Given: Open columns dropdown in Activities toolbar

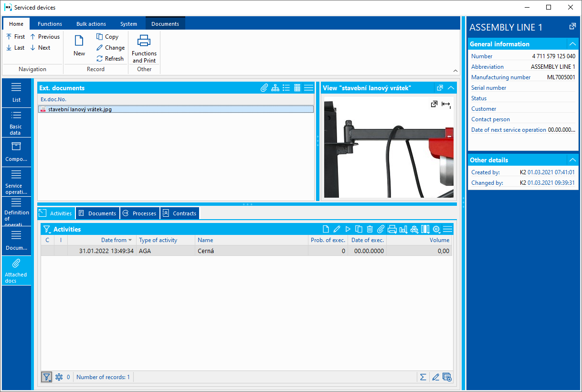Looking at the screenshot, I should click(x=425, y=229).
